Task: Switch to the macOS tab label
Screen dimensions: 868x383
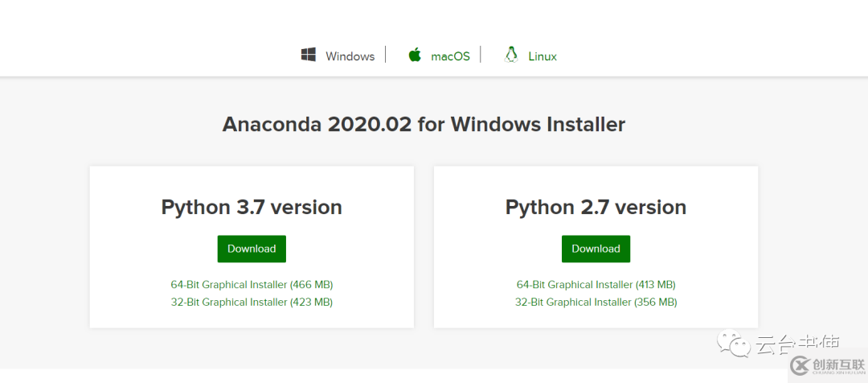Action: tap(450, 56)
